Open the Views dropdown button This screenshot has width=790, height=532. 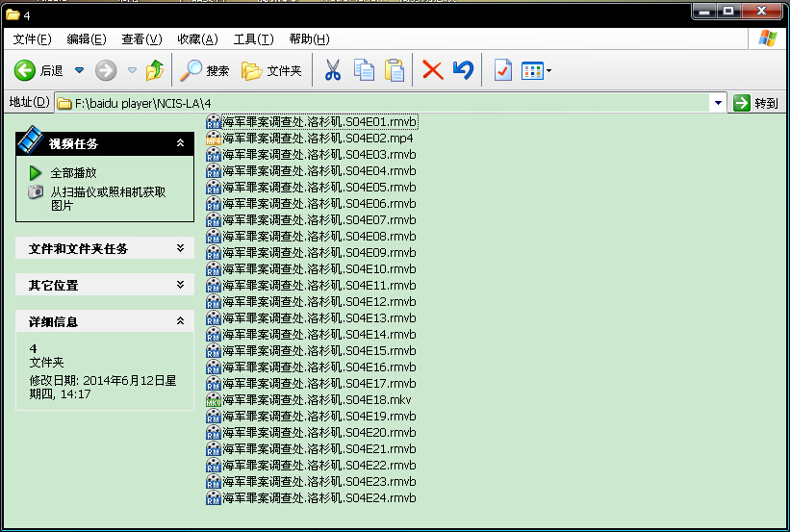click(x=536, y=71)
